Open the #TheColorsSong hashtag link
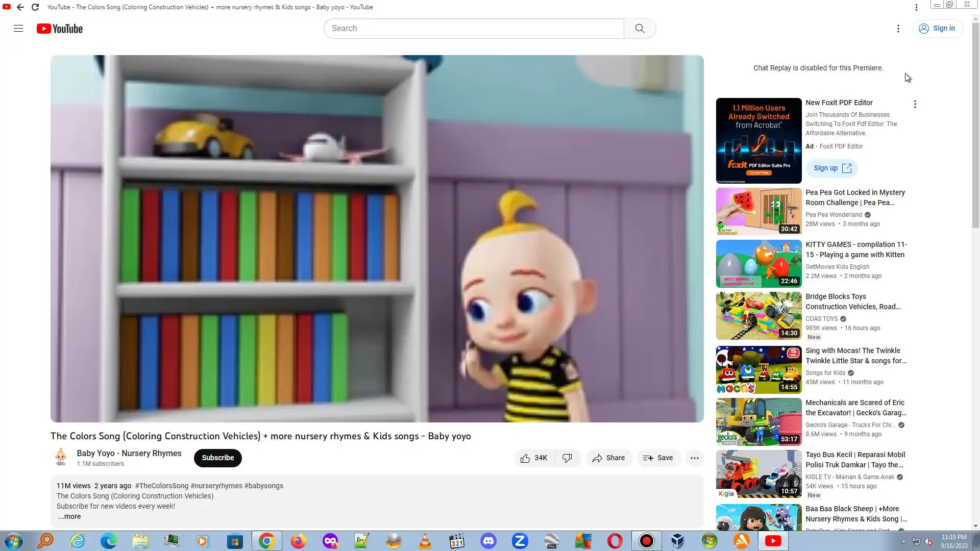980x551 pixels. (x=162, y=486)
